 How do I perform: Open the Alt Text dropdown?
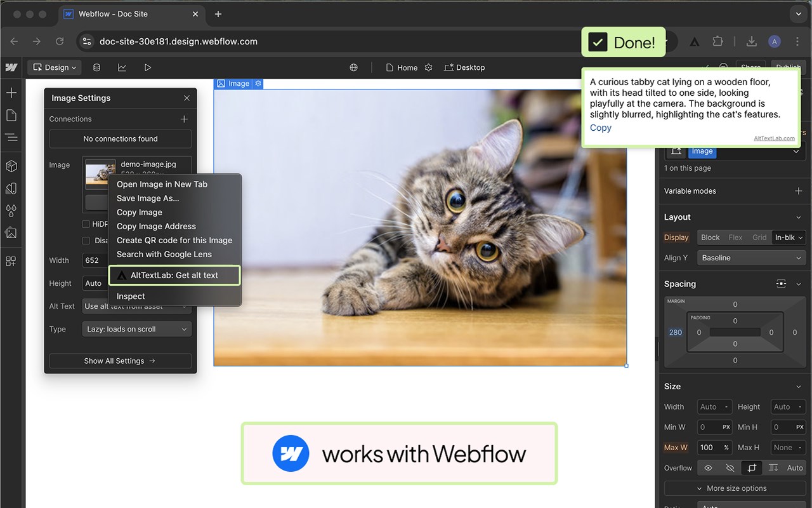tap(136, 306)
